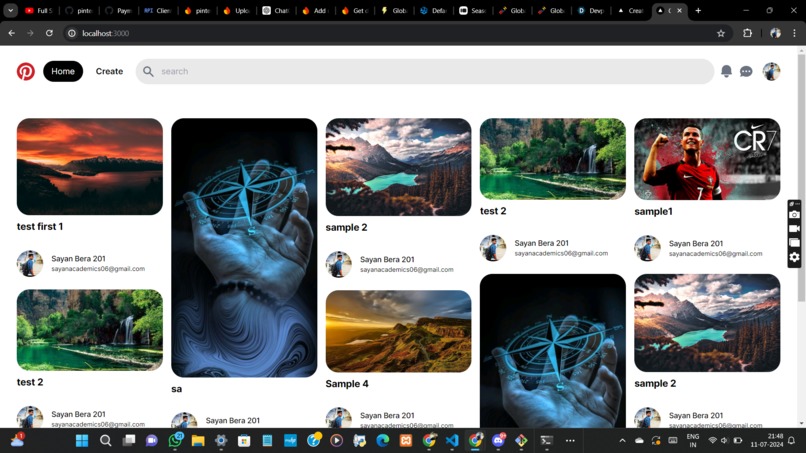
Task: Open a new browser tab
Action: coord(698,10)
